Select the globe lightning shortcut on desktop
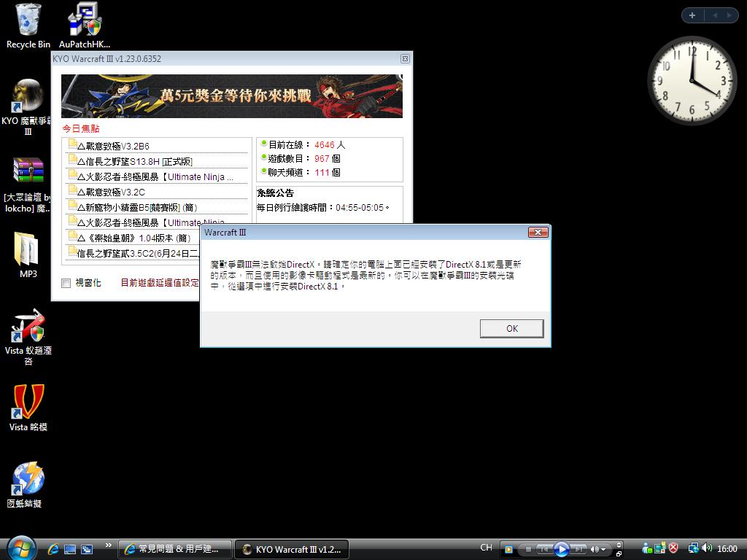This screenshot has width=747, height=560. (x=26, y=484)
